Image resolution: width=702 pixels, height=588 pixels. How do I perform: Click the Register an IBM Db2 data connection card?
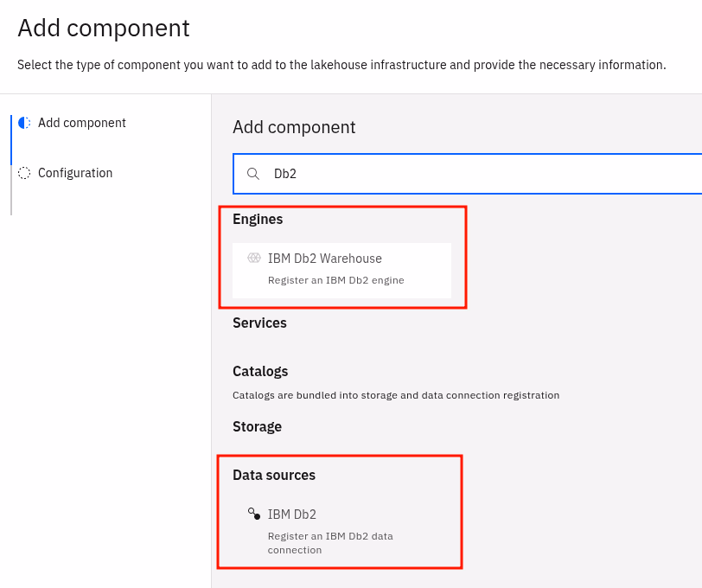point(339,529)
